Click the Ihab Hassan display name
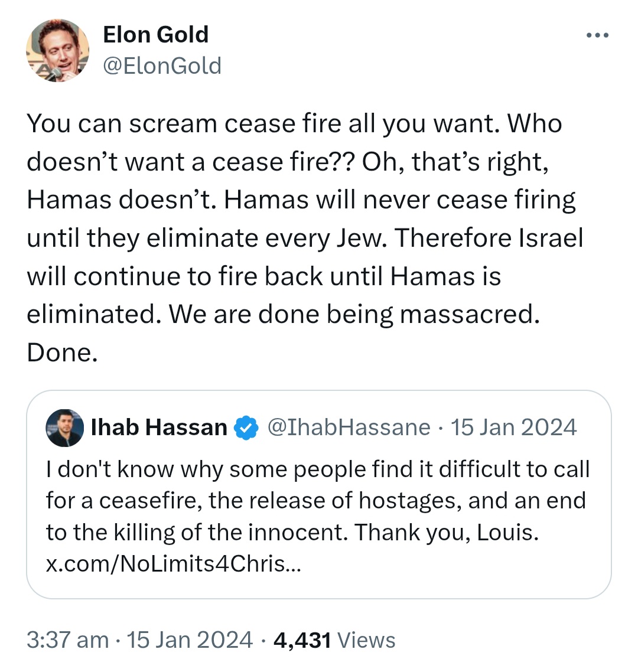 (159, 428)
